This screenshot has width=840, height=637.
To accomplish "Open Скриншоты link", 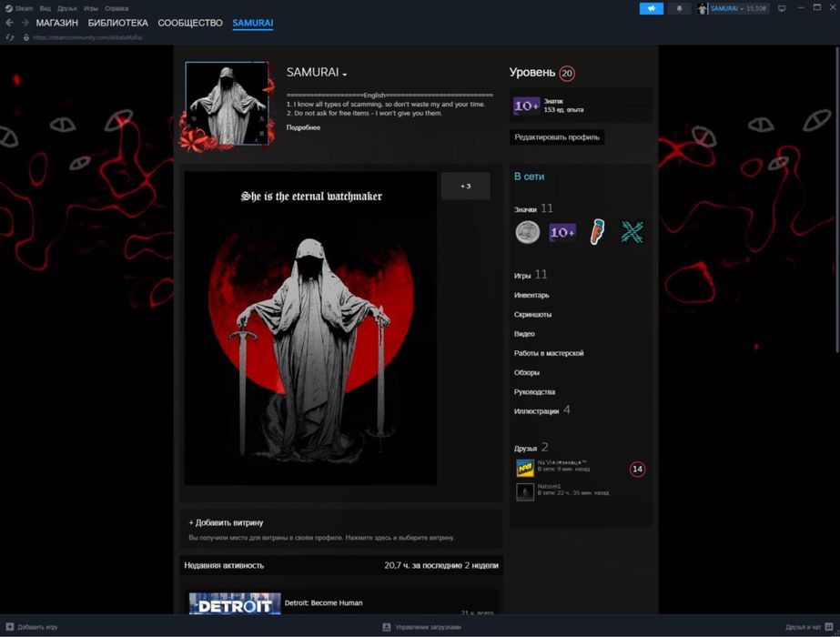I will coord(533,315).
